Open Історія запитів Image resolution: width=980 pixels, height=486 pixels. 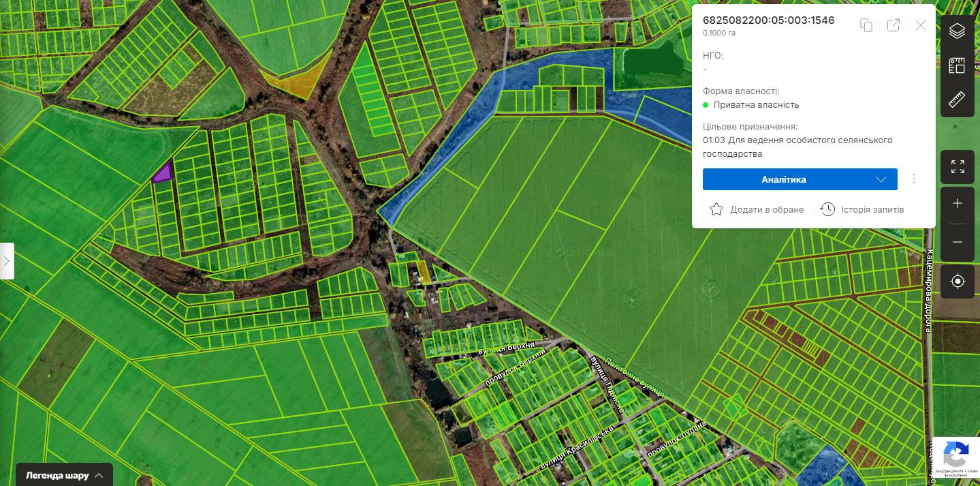862,209
